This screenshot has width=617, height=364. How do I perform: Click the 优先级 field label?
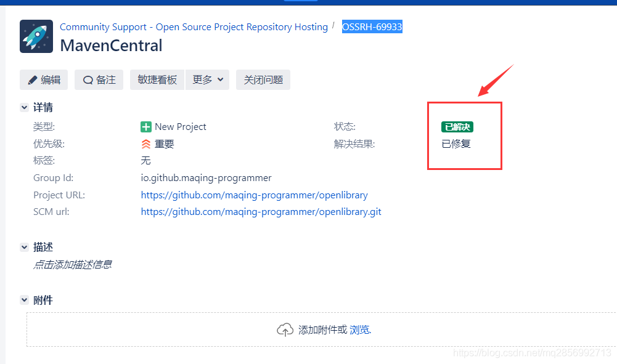tap(49, 144)
